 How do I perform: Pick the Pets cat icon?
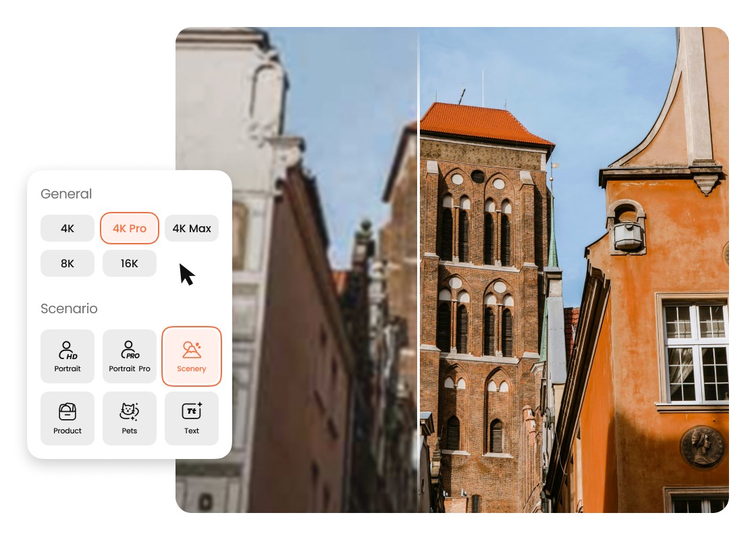coord(129,411)
